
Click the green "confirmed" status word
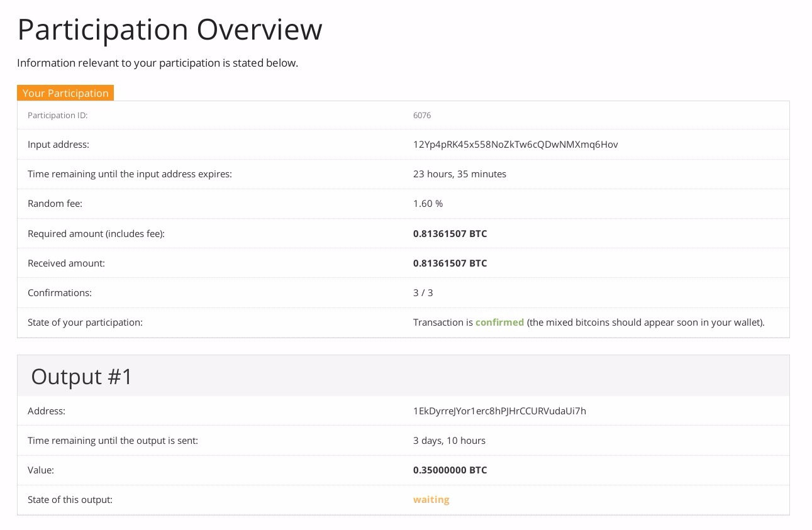point(499,323)
